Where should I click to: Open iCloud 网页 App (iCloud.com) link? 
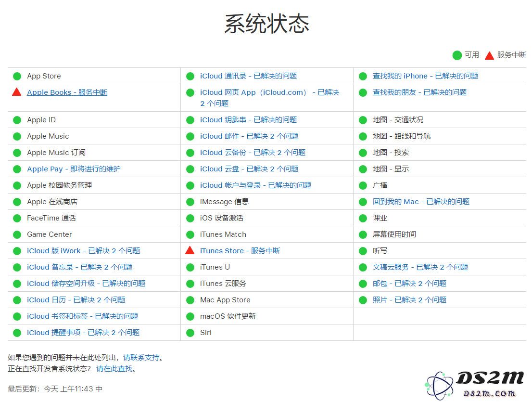click(x=269, y=98)
